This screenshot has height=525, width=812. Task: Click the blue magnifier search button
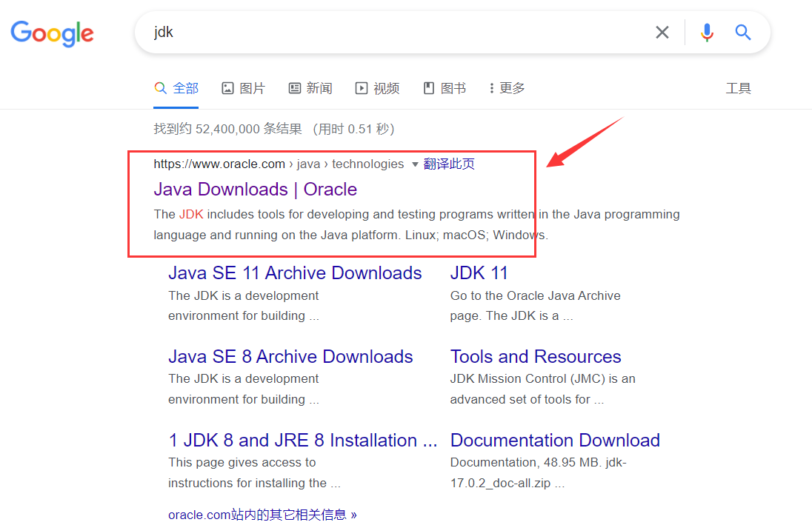(743, 33)
